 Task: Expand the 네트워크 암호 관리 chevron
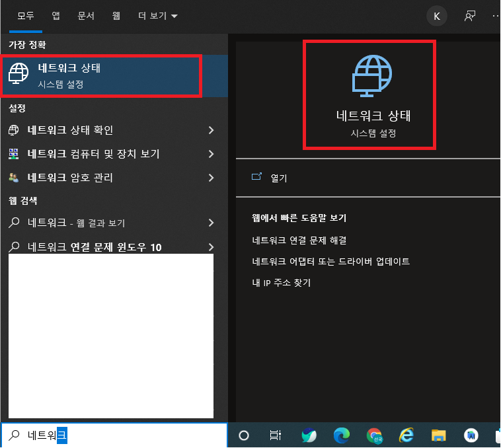pyautogui.click(x=211, y=178)
